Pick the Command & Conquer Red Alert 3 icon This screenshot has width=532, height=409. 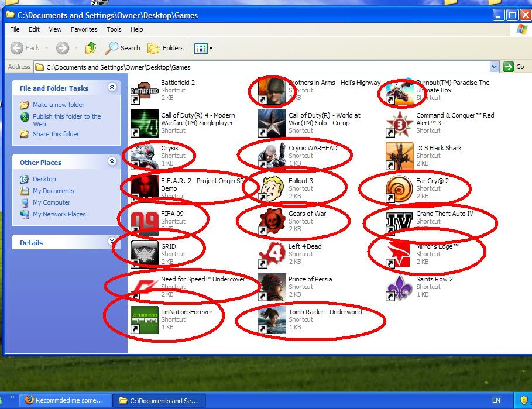[400, 123]
